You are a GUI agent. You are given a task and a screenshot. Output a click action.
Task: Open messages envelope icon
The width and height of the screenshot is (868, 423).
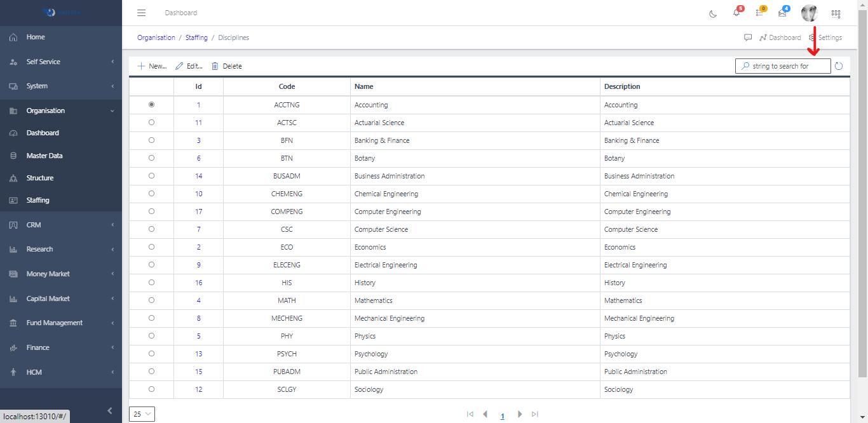point(782,13)
